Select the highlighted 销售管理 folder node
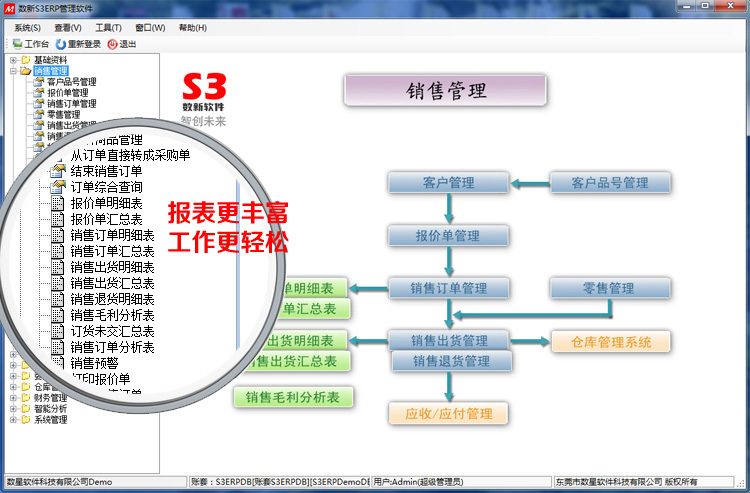The image size is (750, 493). 51,71
